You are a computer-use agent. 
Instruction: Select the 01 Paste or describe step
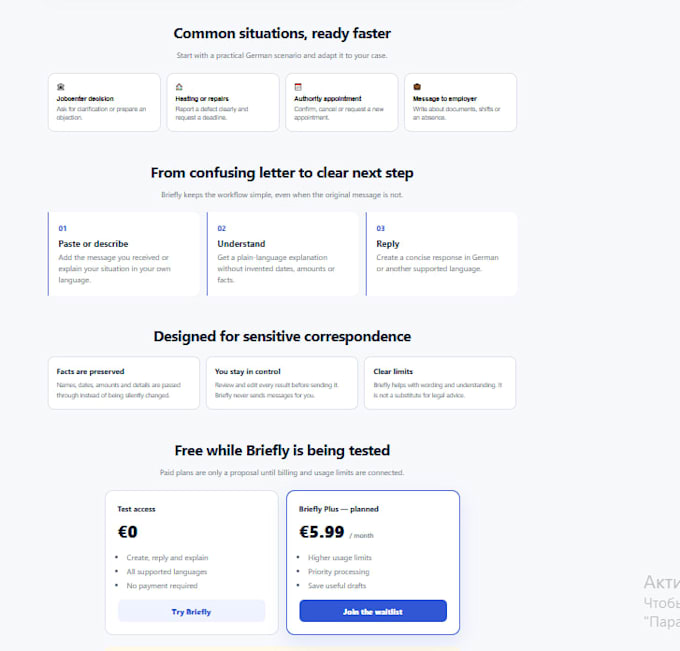124,254
